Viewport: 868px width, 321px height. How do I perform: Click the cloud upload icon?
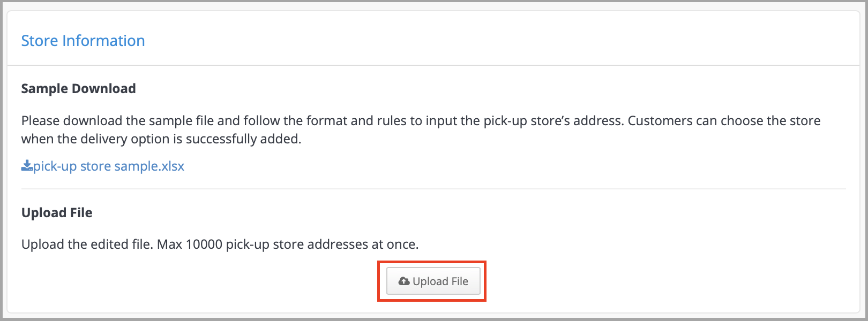pos(404,281)
